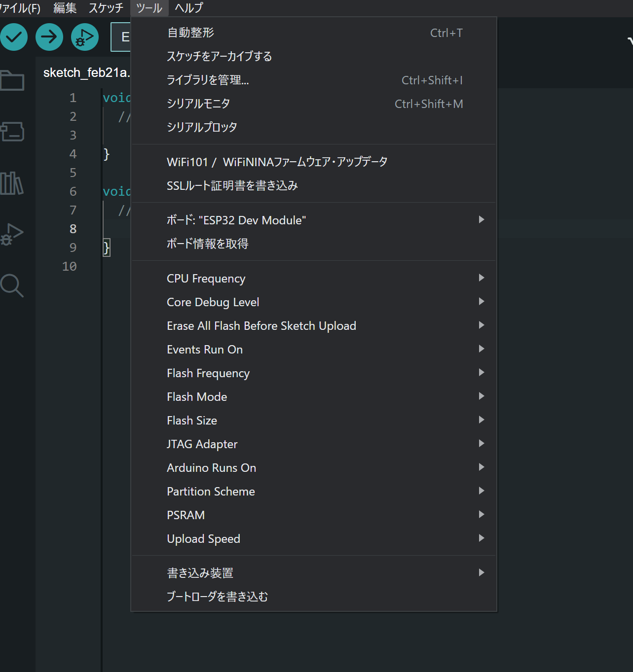Click the Verify sketch checkmark icon

coord(14,37)
